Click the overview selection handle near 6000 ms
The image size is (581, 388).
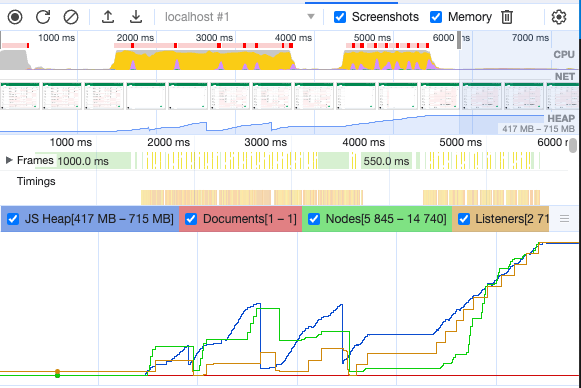pos(459,40)
